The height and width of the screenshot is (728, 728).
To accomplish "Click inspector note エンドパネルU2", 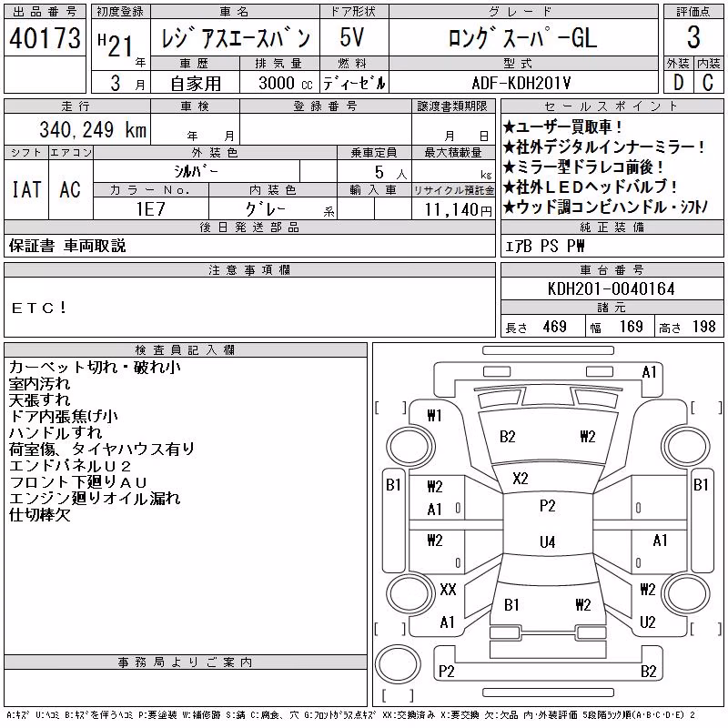I will [x=71, y=465].
